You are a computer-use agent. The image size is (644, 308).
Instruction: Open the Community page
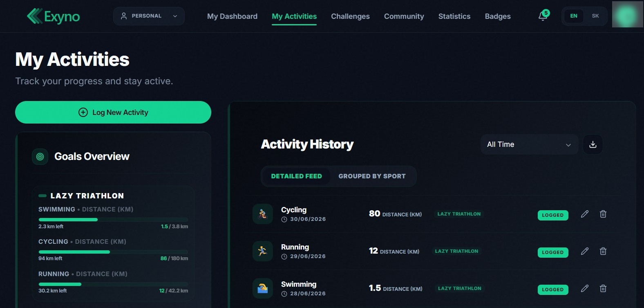pos(404,16)
